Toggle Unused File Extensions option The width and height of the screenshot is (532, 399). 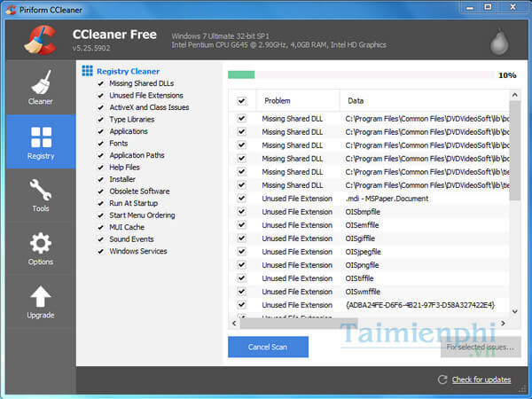[x=100, y=96]
